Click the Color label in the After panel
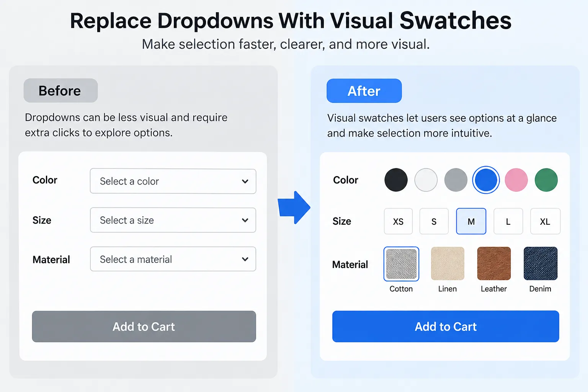This screenshot has width=588, height=392. coord(346,180)
